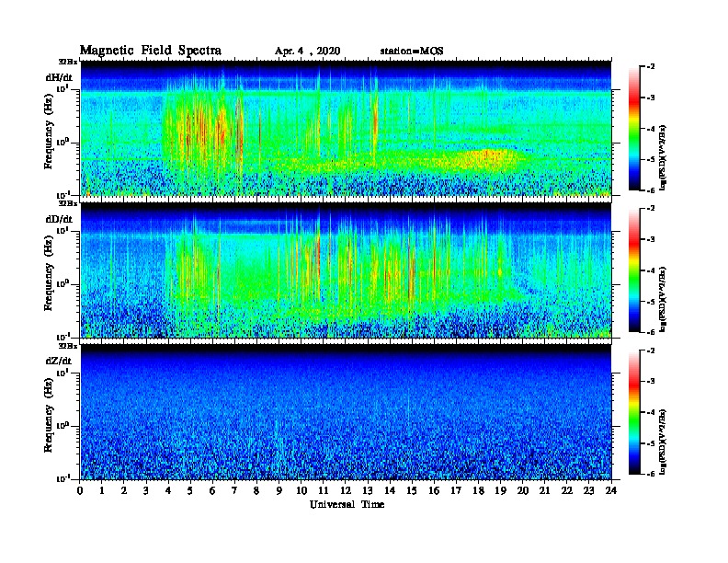Click the "Universal Time" axis title
728x563 pixels.
tap(347, 504)
